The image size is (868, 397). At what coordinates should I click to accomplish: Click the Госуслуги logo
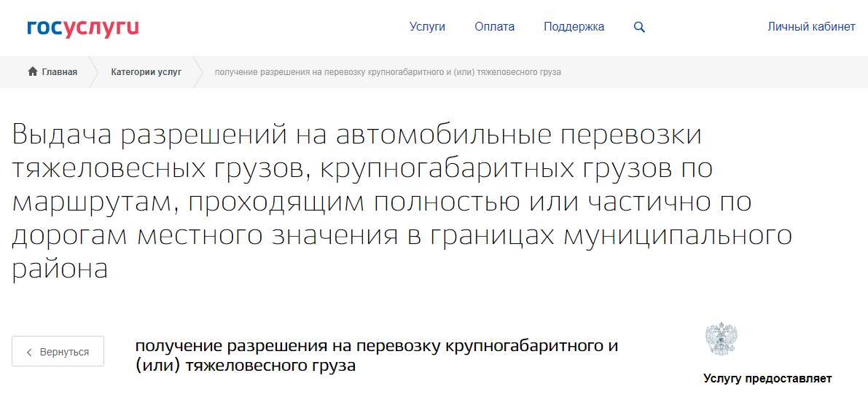pyautogui.click(x=82, y=28)
